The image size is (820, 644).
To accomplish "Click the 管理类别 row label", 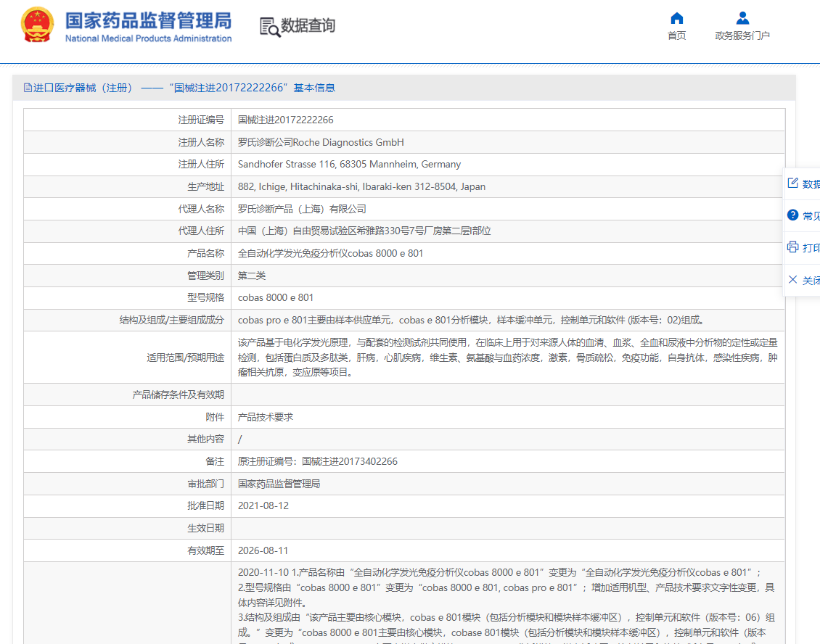I will (205, 276).
